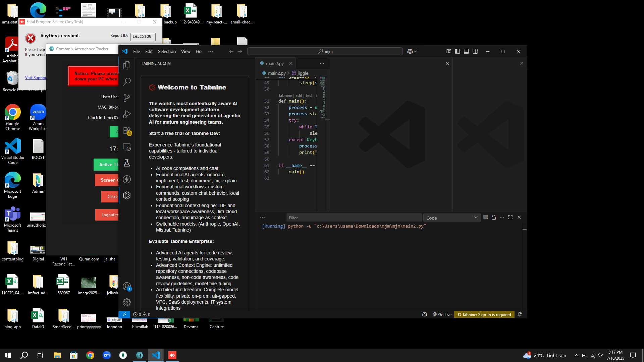Open the Go menu

click(199, 51)
